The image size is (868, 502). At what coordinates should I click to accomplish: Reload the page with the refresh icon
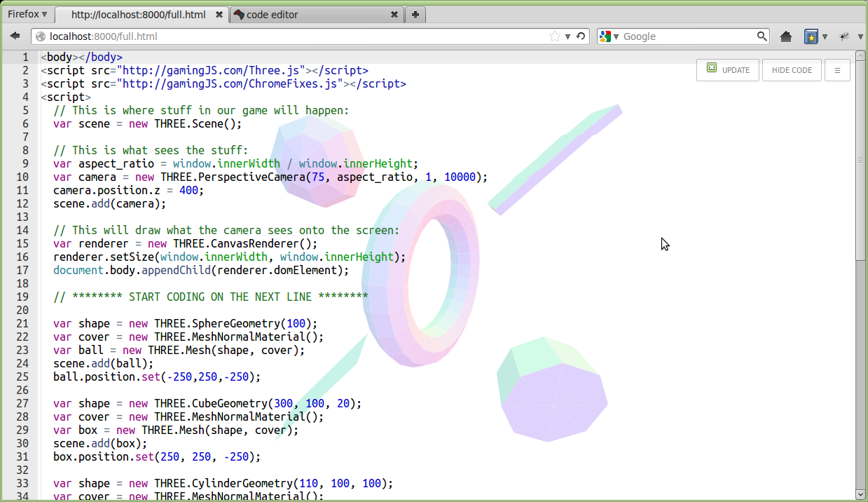(581, 36)
